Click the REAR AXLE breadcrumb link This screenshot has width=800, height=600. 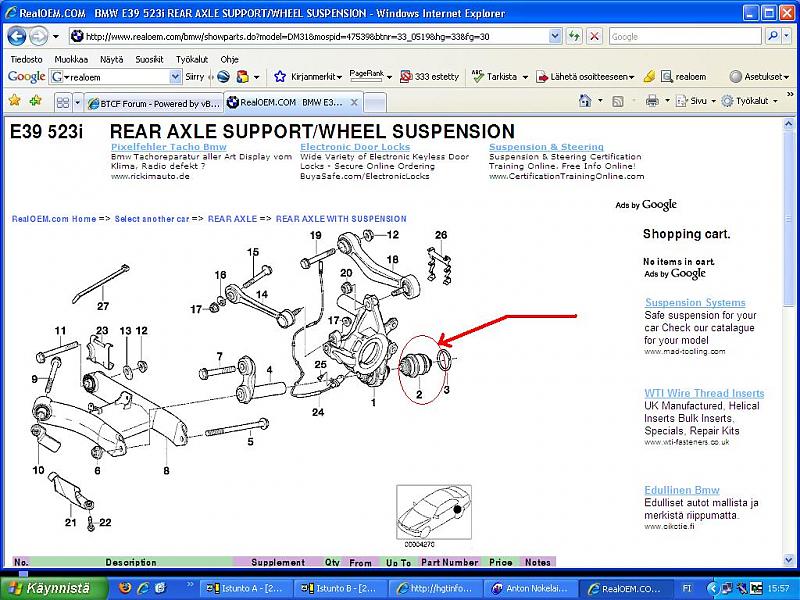tap(232, 218)
